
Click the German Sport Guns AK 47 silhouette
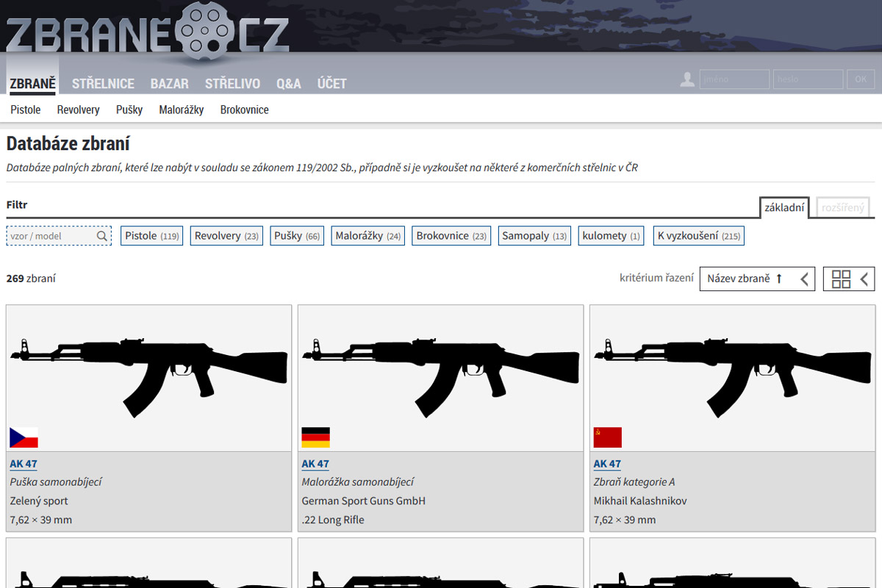click(441, 378)
